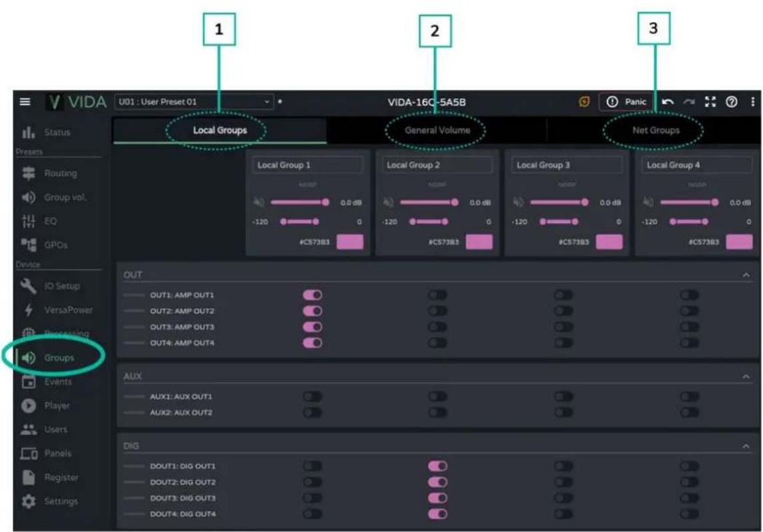Image resolution: width=763 pixels, height=532 pixels.
Task: Click the Events calendar icon
Action: [x=28, y=382]
